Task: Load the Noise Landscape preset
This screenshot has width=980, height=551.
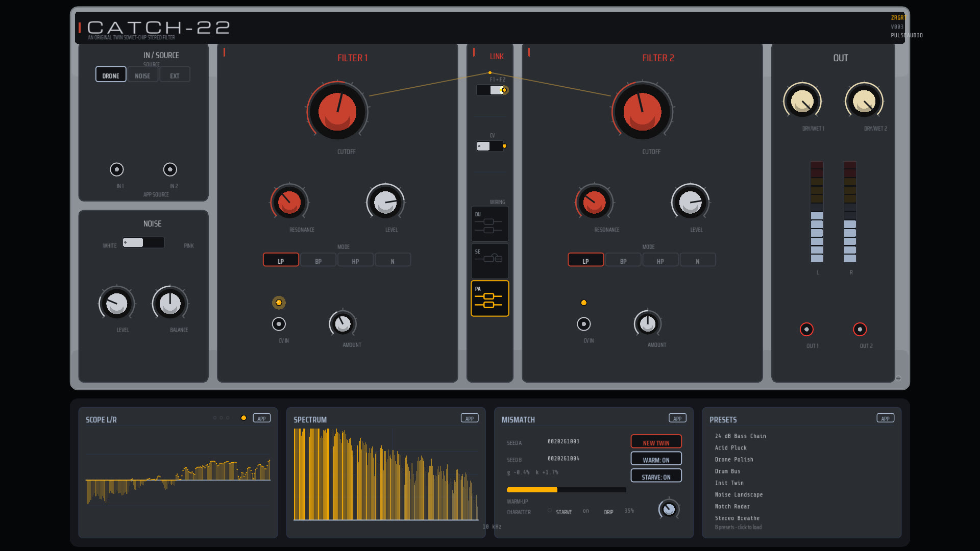Action: (x=739, y=495)
